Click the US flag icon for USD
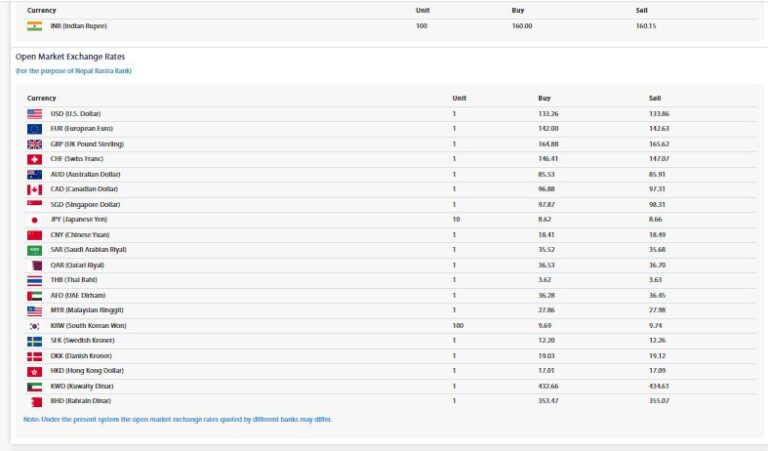This screenshot has height=451, width=768. (x=34, y=114)
